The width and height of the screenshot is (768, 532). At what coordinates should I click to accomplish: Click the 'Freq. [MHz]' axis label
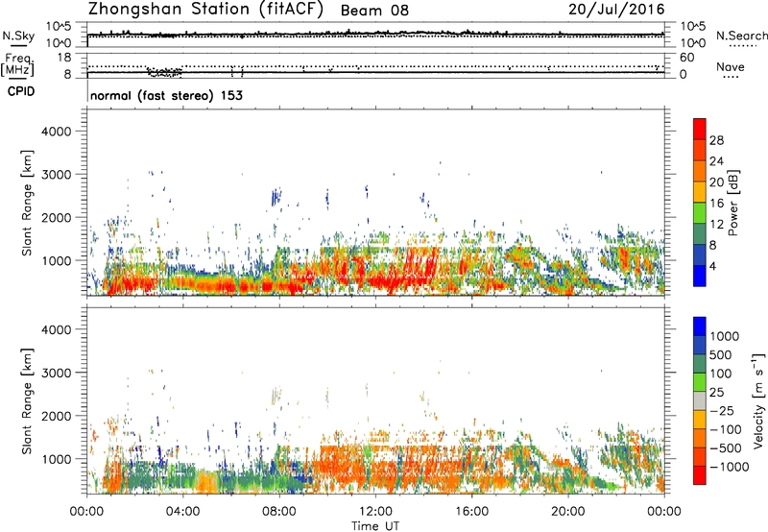point(17,65)
